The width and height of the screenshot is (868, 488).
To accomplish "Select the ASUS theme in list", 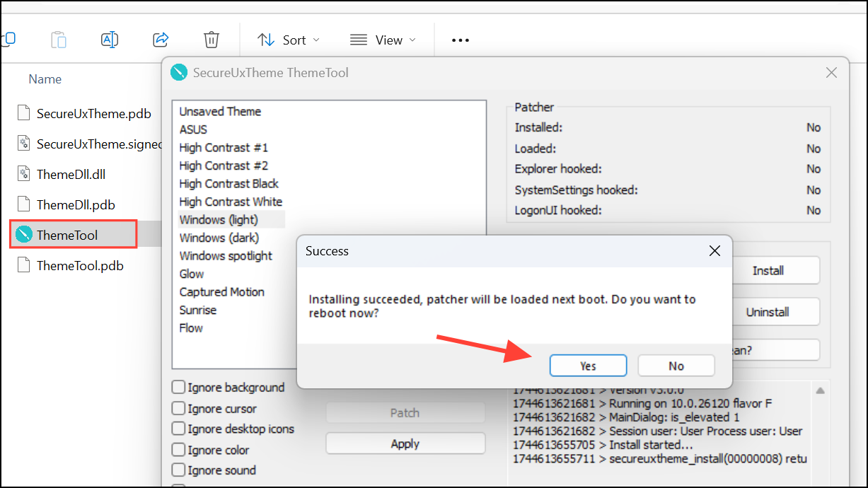I will [193, 129].
